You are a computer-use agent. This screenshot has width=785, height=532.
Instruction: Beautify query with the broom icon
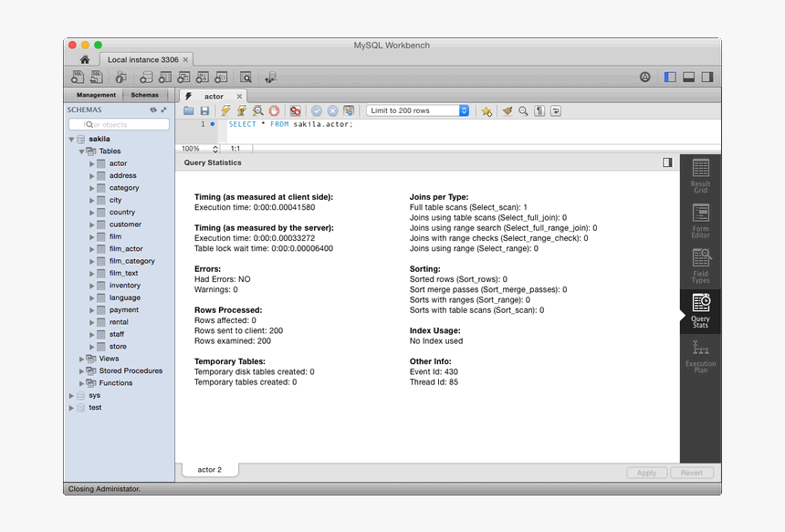pyautogui.click(x=508, y=111)
